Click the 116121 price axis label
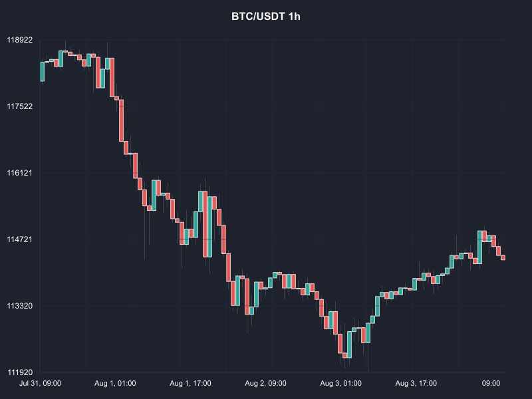This screenshot has height=399, width=532. coord(20,173)
